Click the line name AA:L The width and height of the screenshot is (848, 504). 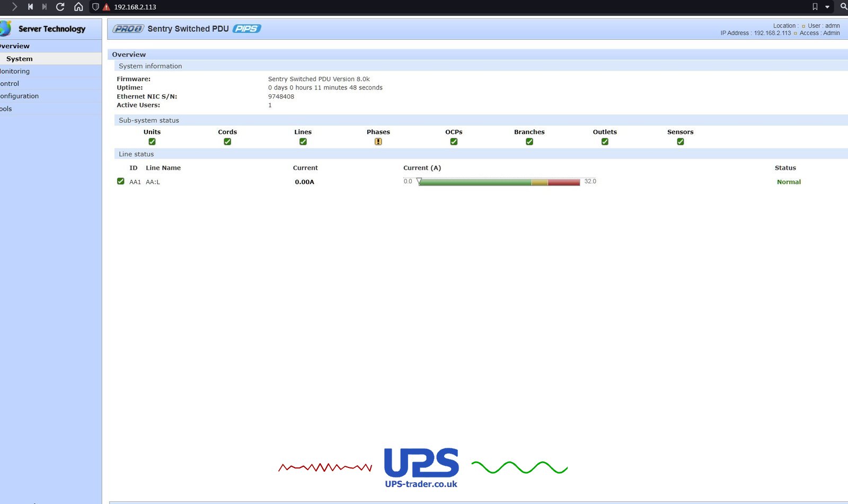point(153,182)
